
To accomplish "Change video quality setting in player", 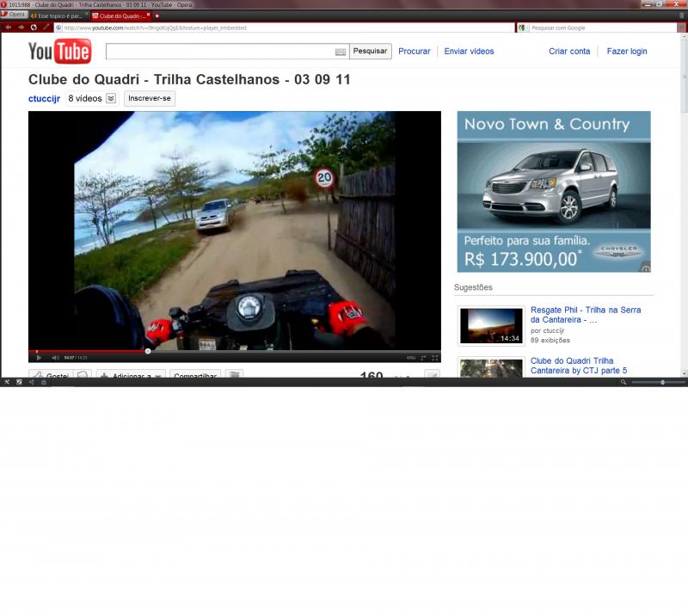I will click(411, 358).
